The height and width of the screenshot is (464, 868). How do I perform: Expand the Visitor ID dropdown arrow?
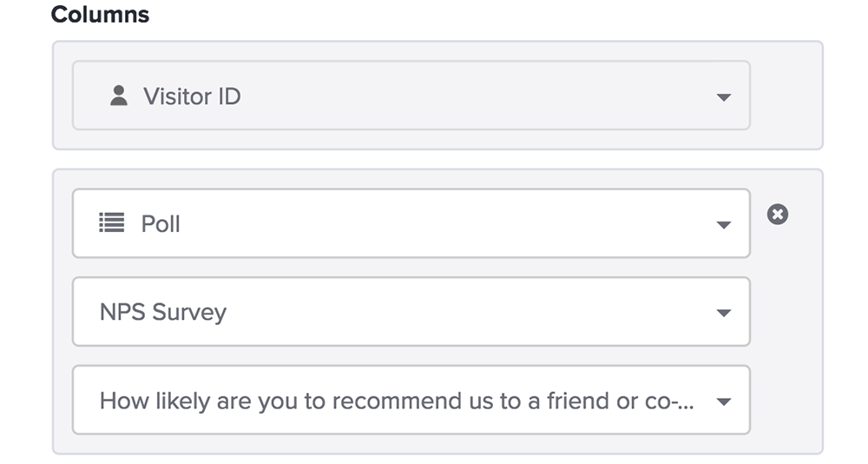[724, 97]
